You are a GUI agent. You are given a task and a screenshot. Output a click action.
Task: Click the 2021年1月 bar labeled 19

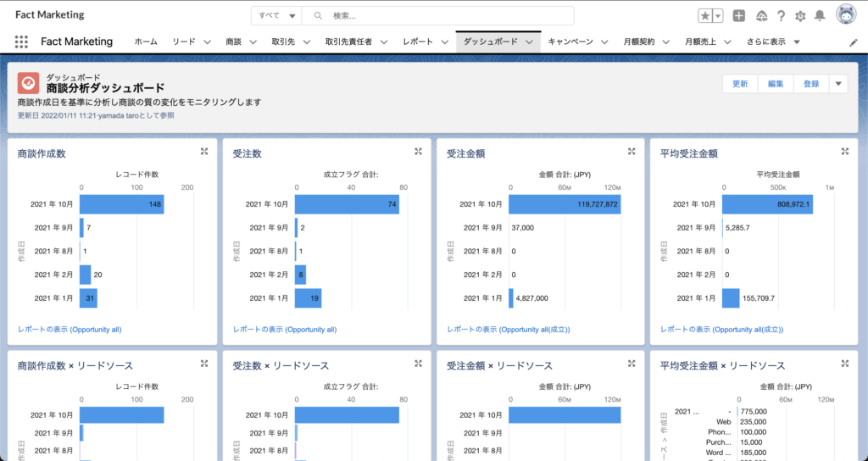[x=309, y=298]
